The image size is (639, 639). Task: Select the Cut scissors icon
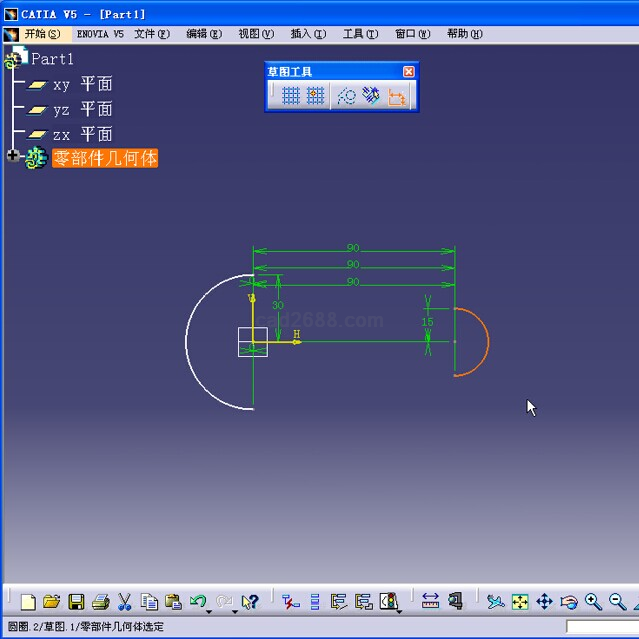[x=125, y=601]
